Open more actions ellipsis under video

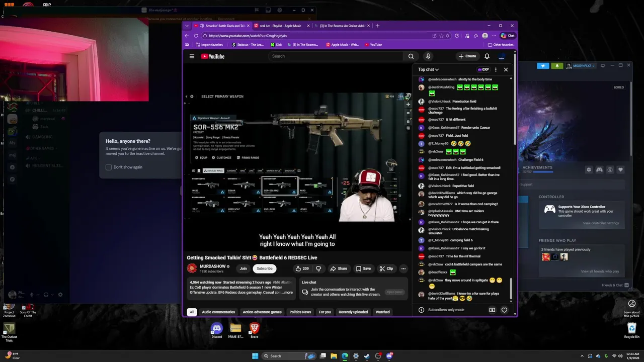[403, 268]
